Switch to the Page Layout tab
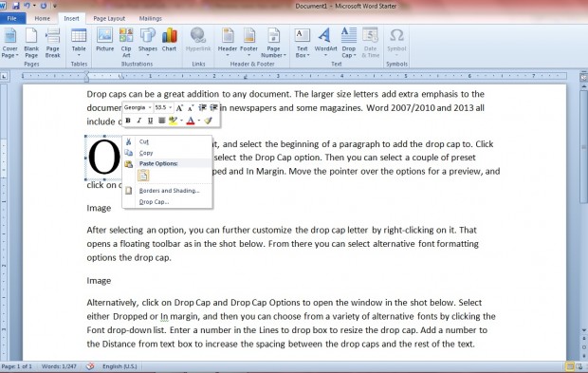Image resolution: width=588 pixels, height=373 pixels. 109,18
